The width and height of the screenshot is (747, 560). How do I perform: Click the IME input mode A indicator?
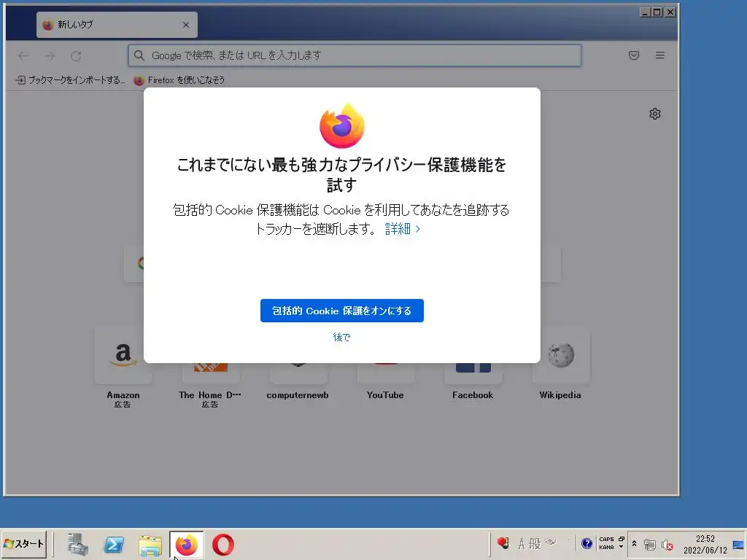pyautogui.click(x=521, y=544)
